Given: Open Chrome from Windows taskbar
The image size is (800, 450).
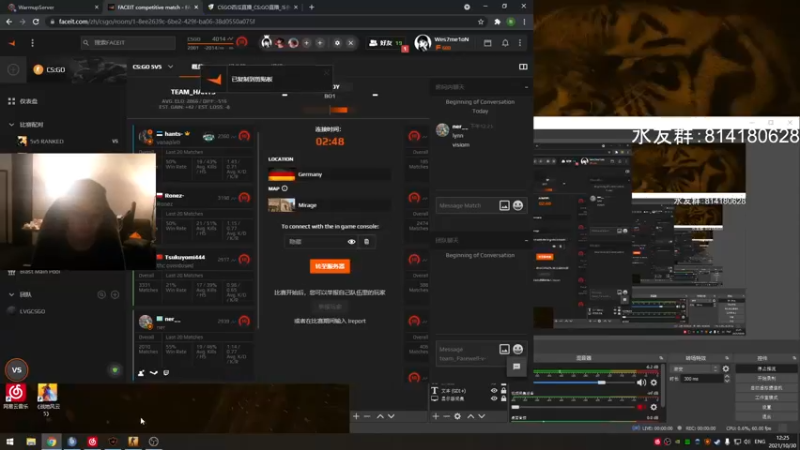Looking at the screenshot, I should pos(52,442).
